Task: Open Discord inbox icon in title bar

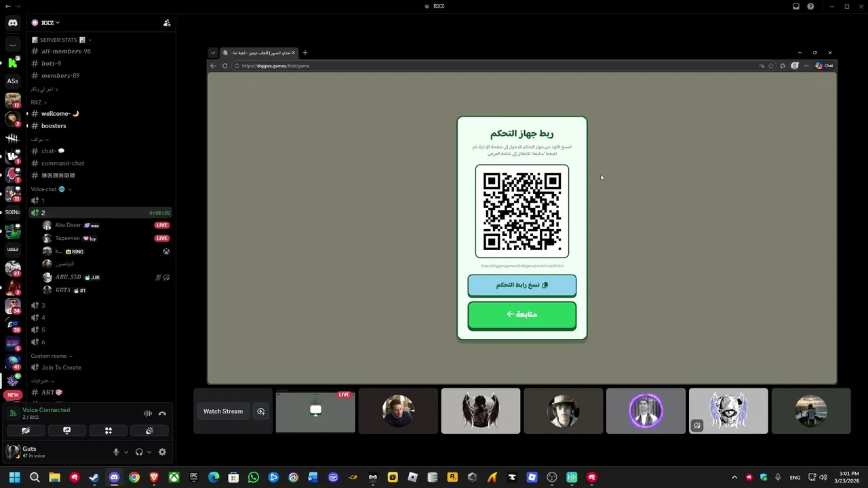Action: pyautogui.click(x=796, y=6)
